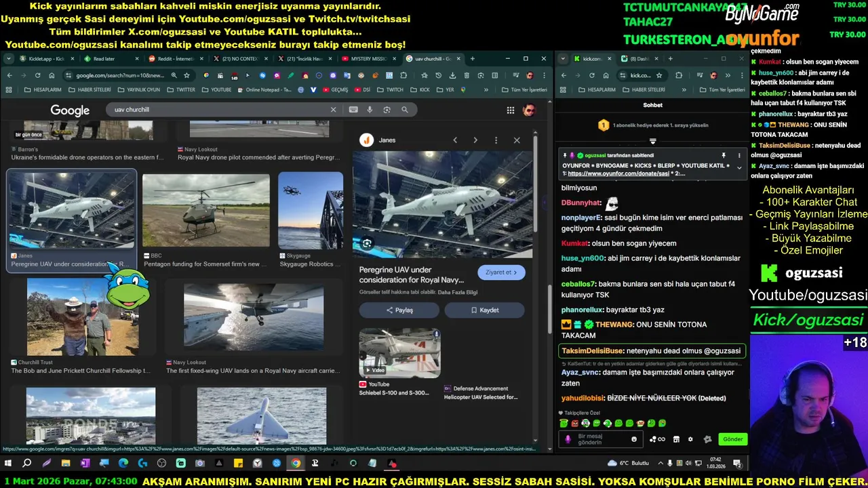Open a new tab in left Chrome window
The width and height of the screenshot is (868, 488).
(473, 59)
